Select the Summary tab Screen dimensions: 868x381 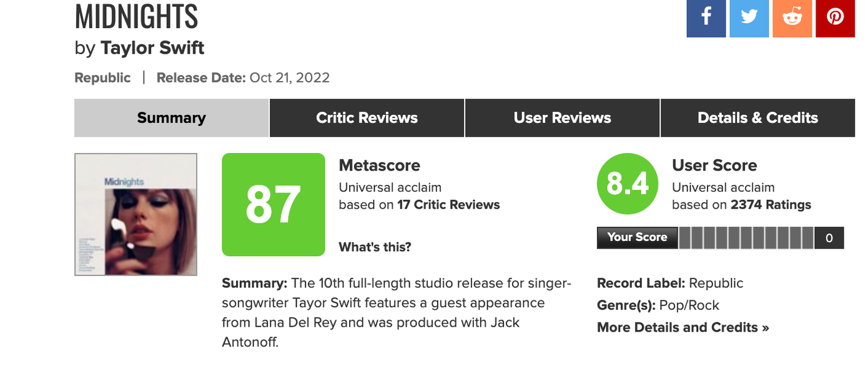(171, 117)
